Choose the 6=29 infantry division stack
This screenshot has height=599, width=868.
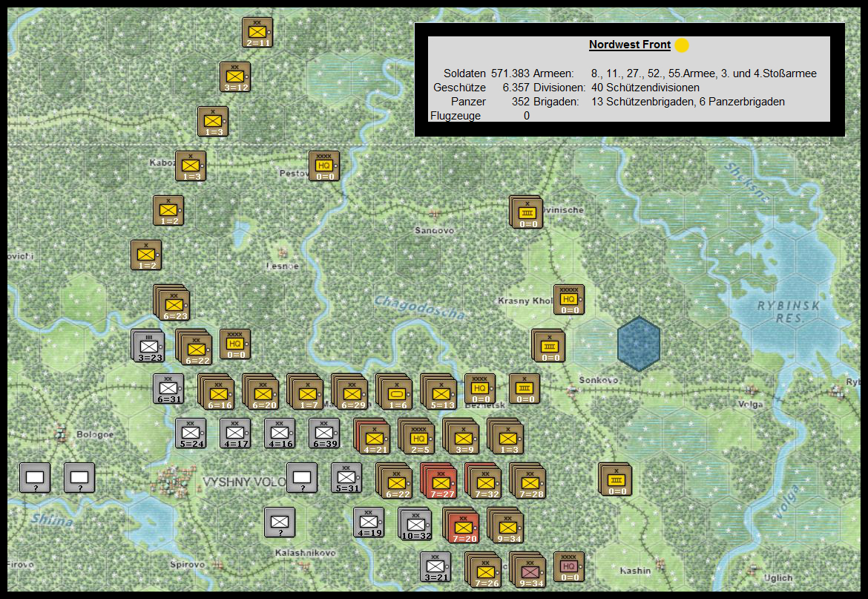pos(350,393)
